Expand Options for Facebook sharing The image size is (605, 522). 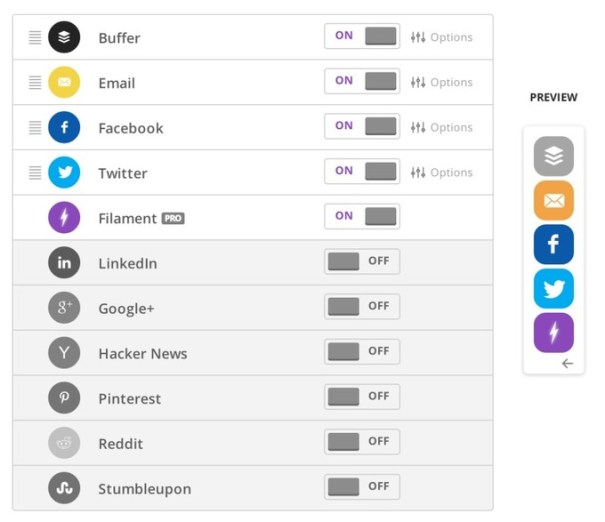(x=441, y=127)
